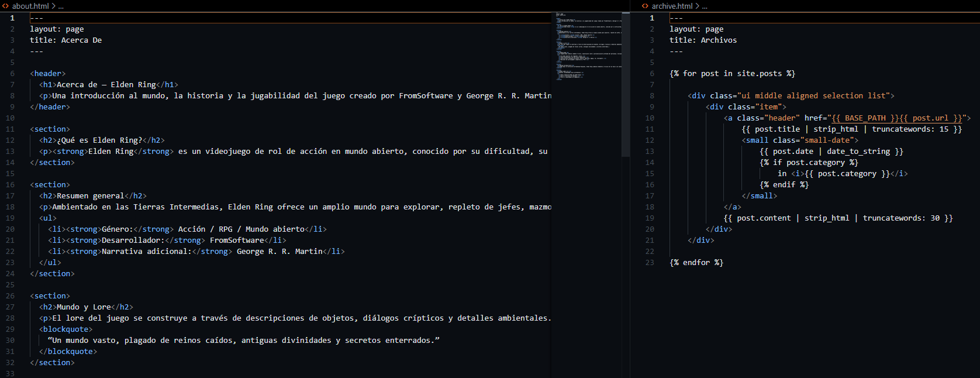
Task: Click the minimap preview in about.html editor
Action: pyautogui.click(x=586, y=47)
